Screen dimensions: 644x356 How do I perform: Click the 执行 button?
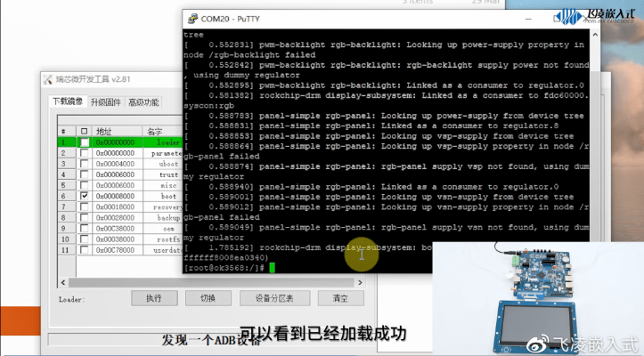click(x=154, y=298)
